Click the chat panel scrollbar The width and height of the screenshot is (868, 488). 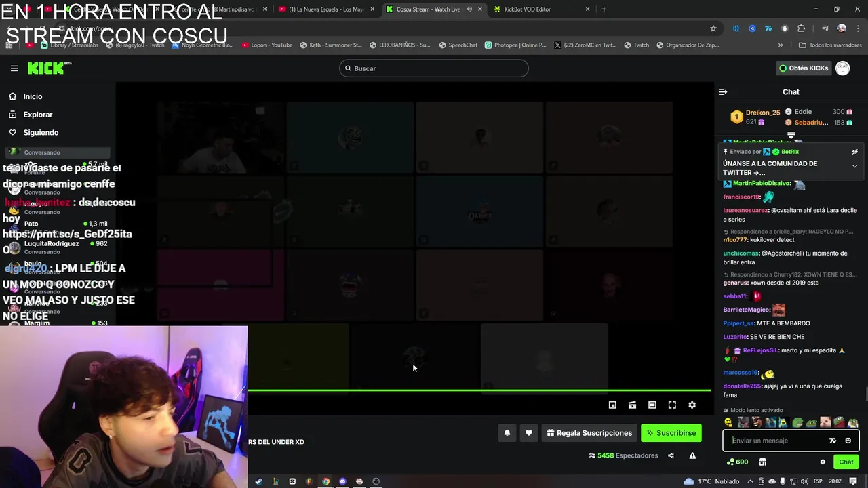[x=865, y=394]
